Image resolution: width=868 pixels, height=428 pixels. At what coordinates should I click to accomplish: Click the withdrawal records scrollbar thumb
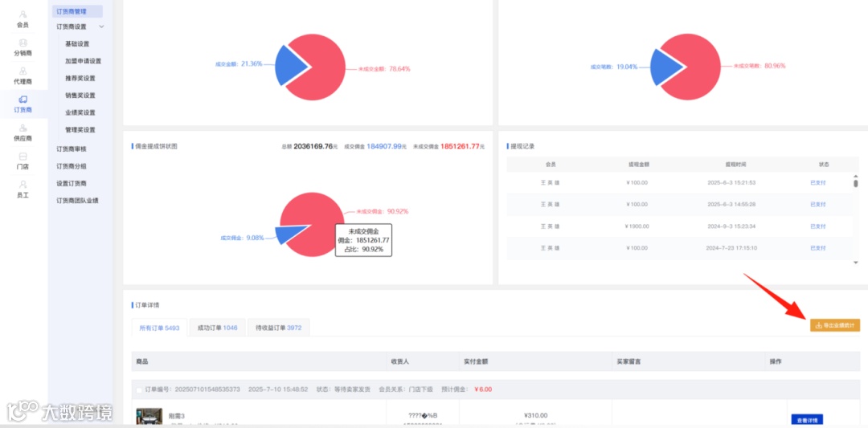pos(855,184)
